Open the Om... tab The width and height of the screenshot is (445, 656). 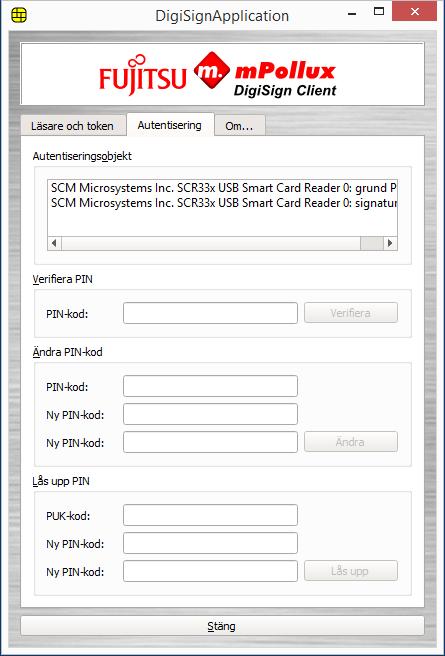[240, 126]
